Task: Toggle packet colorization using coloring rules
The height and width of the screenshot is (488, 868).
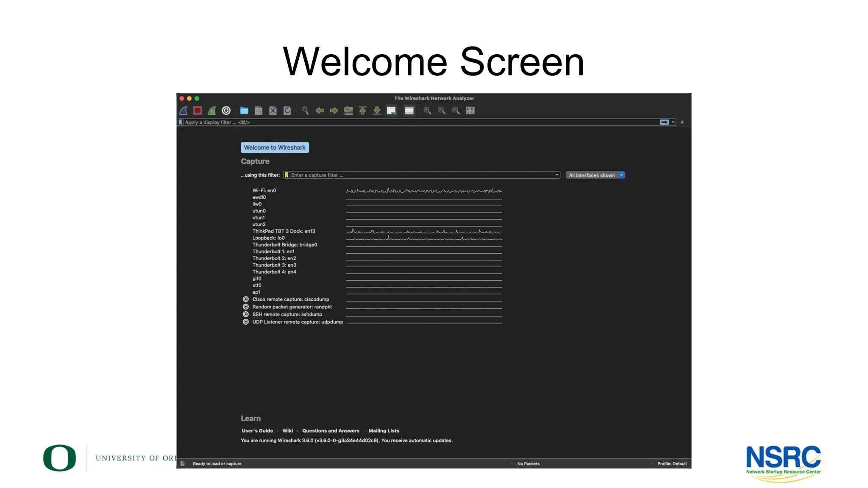Action: 409,111
